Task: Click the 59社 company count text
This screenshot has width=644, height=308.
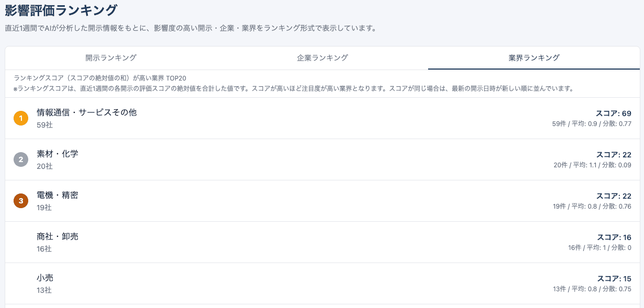Action: click(43, 126)
